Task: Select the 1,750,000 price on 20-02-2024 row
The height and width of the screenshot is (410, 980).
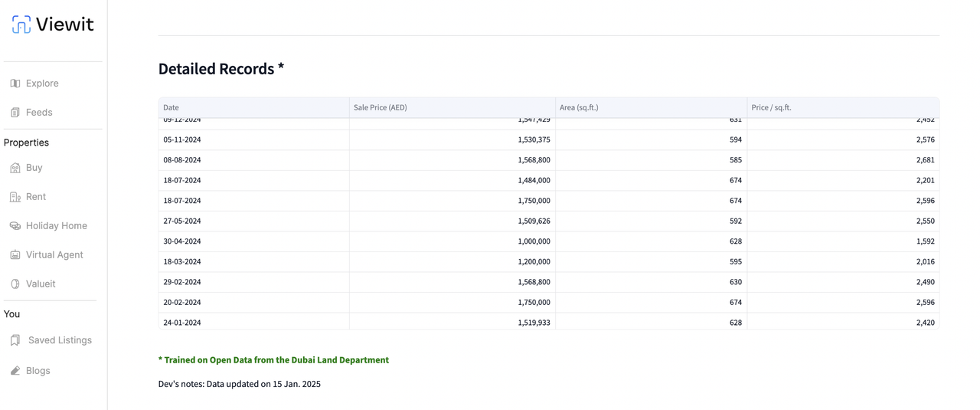Action: click(534, 303)
